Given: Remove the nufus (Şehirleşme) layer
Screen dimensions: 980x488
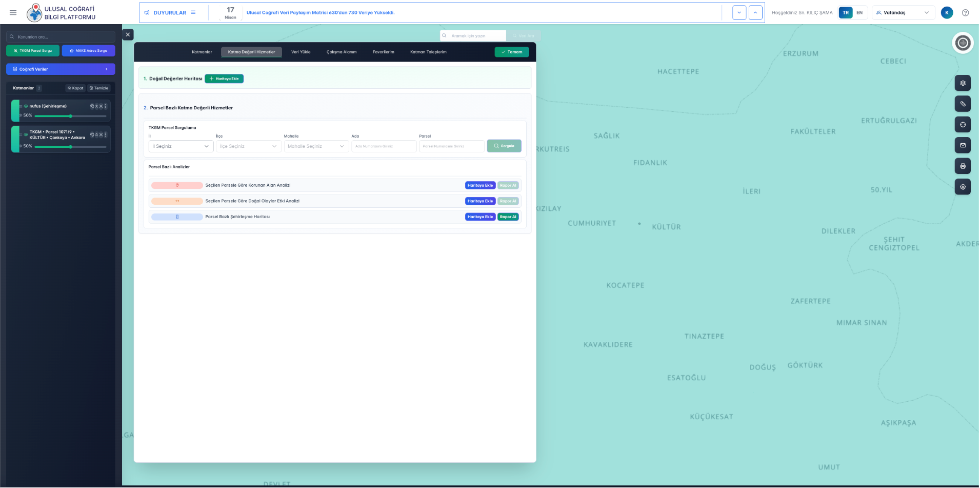Looking at the screenshot, I should 101,106.
